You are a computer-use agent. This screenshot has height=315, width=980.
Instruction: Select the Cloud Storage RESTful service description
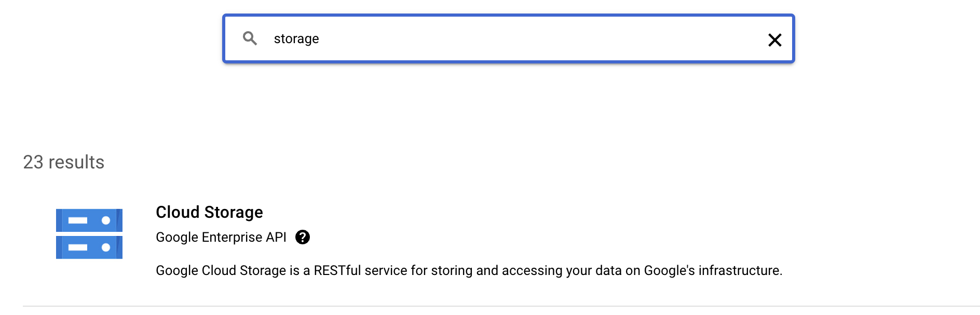coord(469,270)
